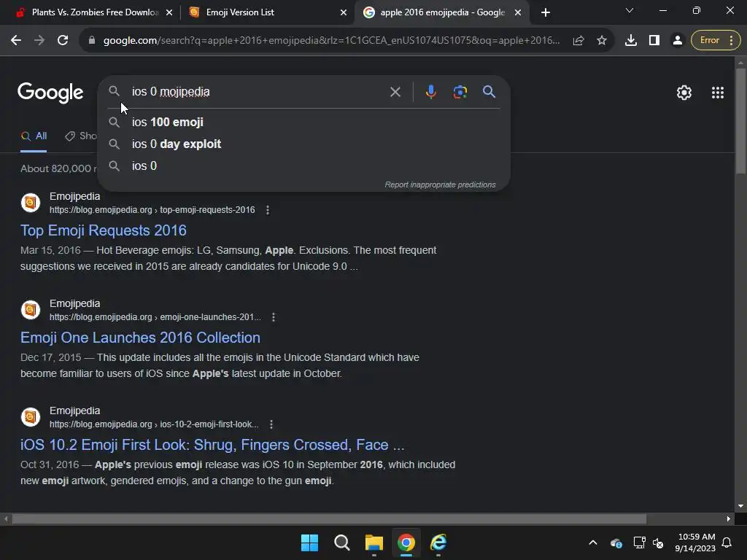747x560 pixels.
Task: Open options for ios-10-2-emoji-first-look result
Action: coord(271,424)
